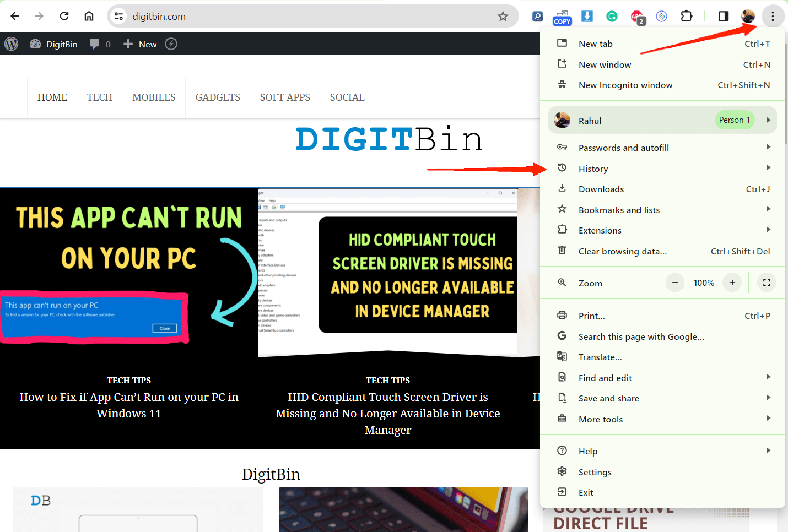The image size is (788, 532).
Task: Expand Passwords and autofill submenu
Action: tap(662, 148)
